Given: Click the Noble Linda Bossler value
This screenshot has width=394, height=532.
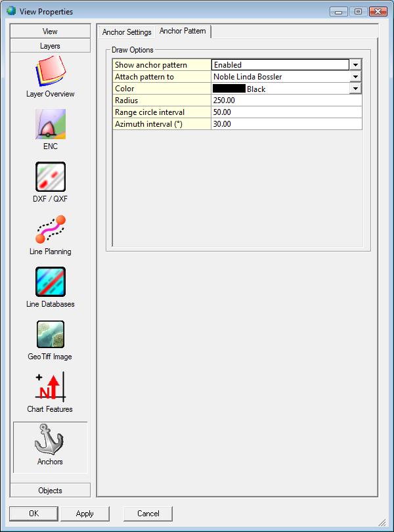Looking at the screenshot, I should point(248,77).
